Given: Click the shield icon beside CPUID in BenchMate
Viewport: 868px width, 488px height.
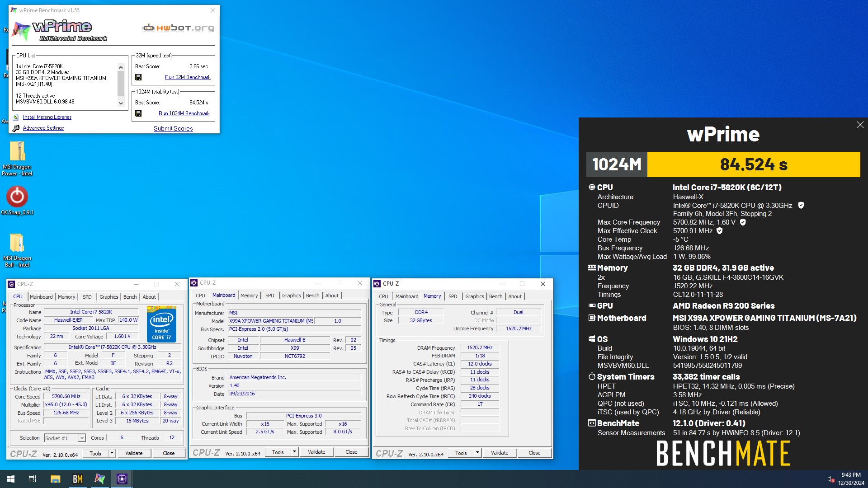Looking at the screenshot, I should click(801, 205).
